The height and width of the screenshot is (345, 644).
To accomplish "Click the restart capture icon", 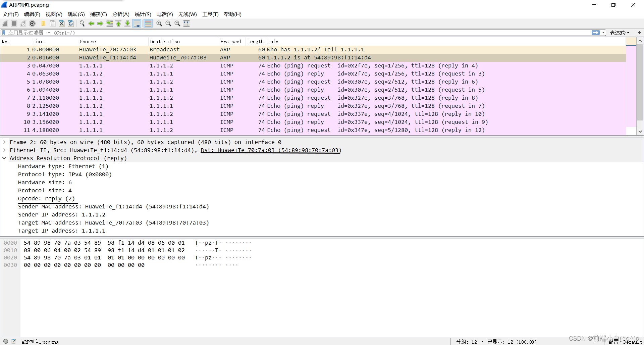I will (x=23, y=23).
